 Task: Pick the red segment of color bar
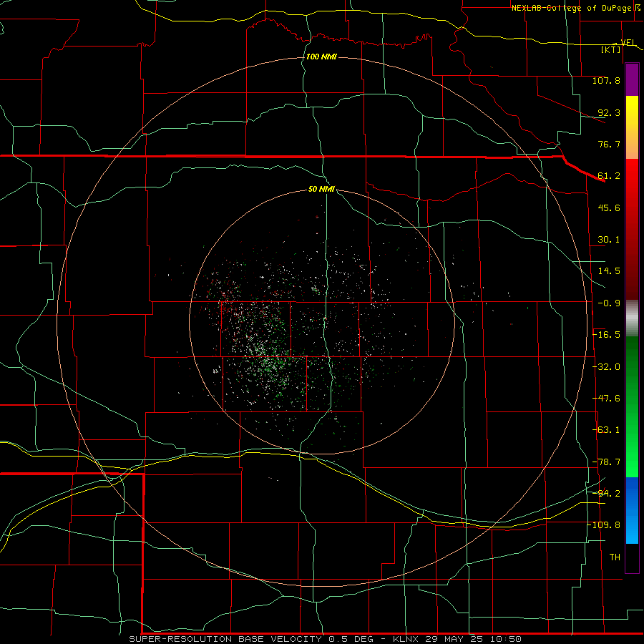tap(632, 229)
